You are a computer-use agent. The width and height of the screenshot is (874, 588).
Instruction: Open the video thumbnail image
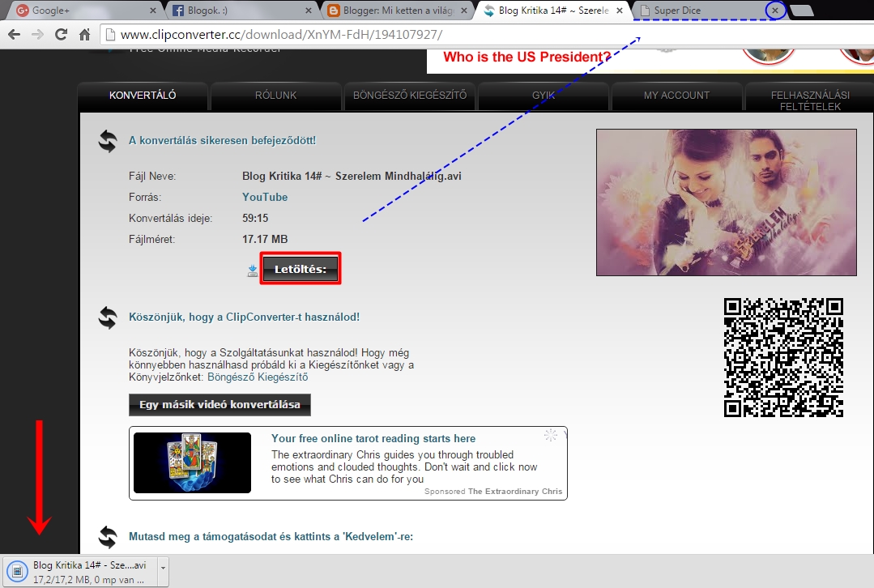(727, 202)
